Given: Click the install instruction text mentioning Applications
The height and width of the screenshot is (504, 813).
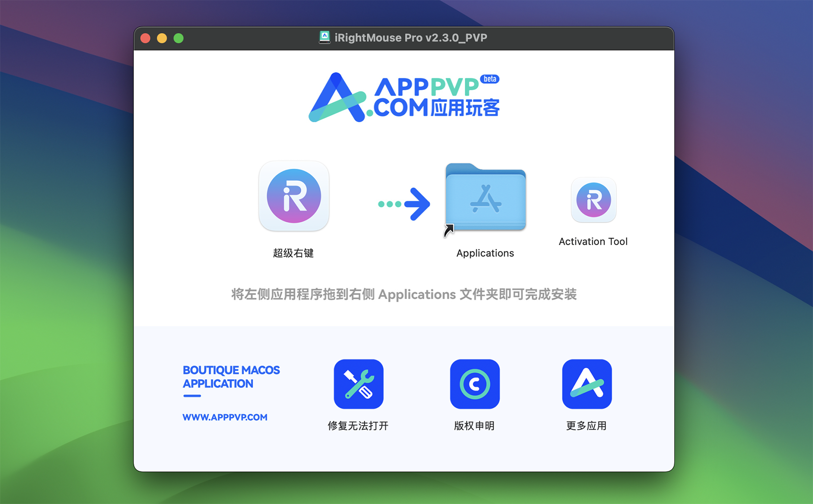Looking at the screenshot, I should point(404,294).
